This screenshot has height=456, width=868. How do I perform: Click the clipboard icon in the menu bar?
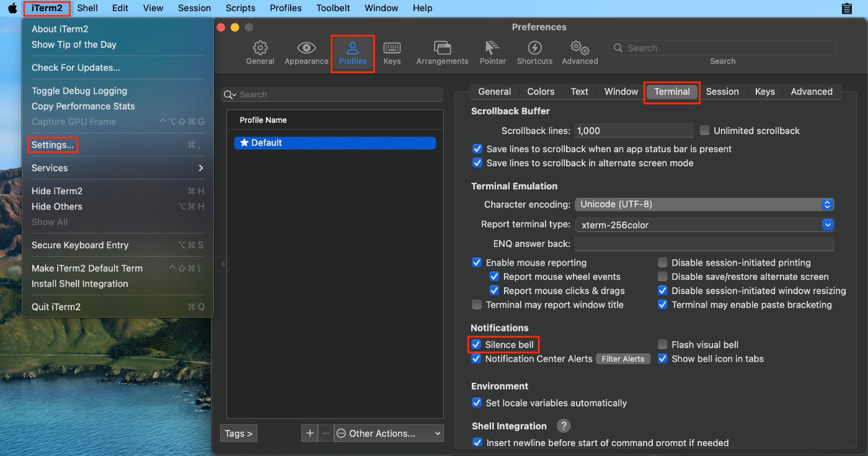[847, 8]
